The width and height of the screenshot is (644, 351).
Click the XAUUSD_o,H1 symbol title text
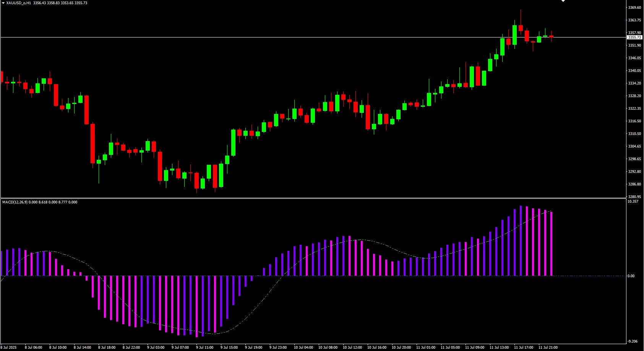point(19,3)
